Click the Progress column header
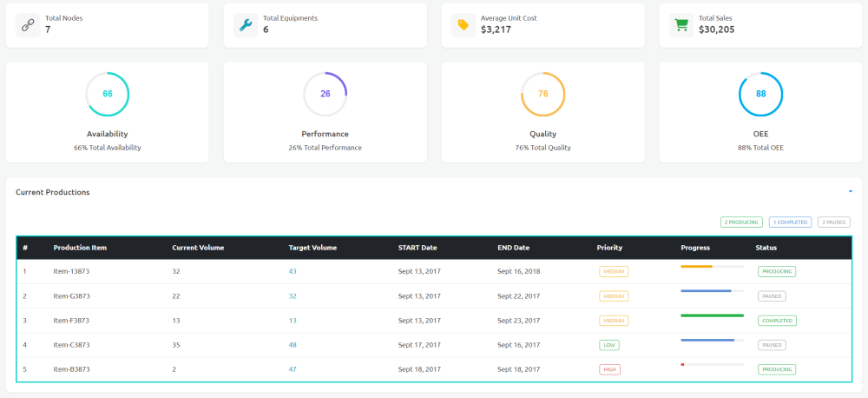 point(695,248)
